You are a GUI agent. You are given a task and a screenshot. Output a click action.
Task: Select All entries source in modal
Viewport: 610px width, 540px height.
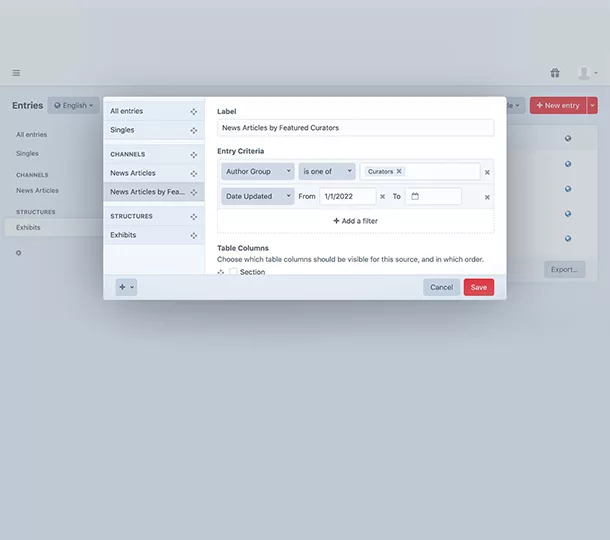click(x=154, y=111)
